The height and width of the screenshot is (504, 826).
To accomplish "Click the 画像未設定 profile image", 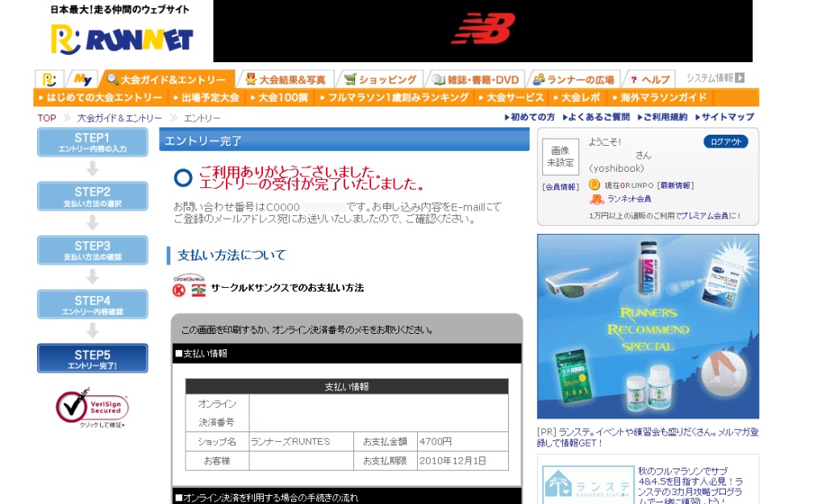I will coord(561,156).
